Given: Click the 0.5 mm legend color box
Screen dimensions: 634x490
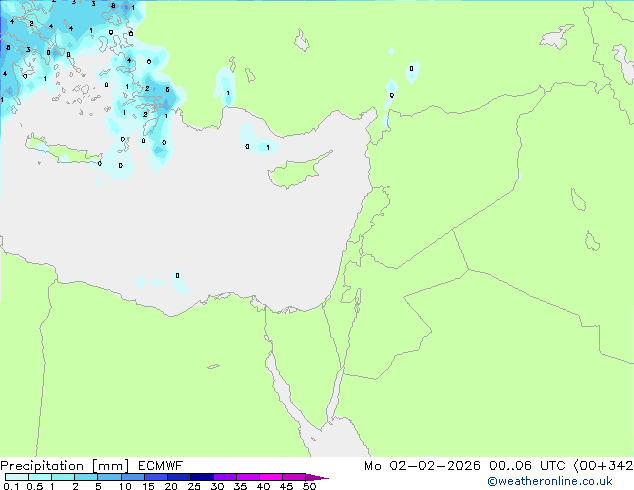Looking at the screenshot, I should coord(40,477).
